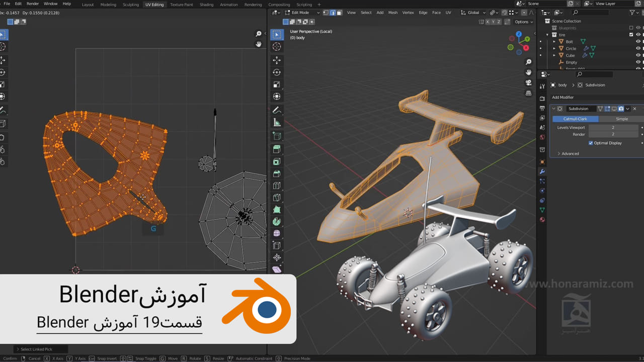The height and width of the screenshot is (362, 644).
Task: Open the Object Data properties green triangle tab
Action: pos(542,210)
